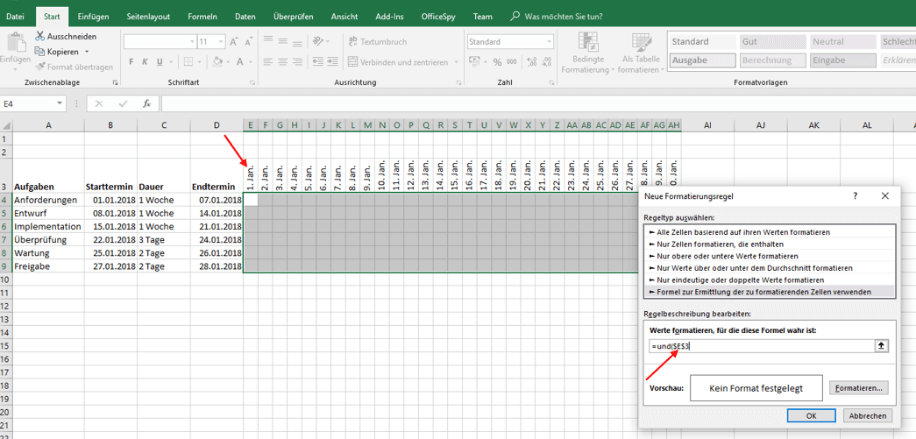The image size is (916, 439).
Task: Click the Ausschneiden scissors icon
Action: (39, 36)
